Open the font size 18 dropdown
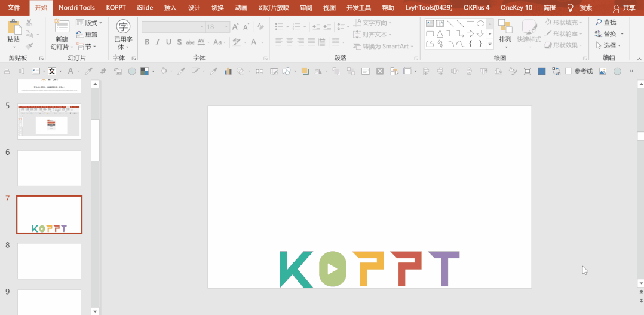 click(226, 27)
